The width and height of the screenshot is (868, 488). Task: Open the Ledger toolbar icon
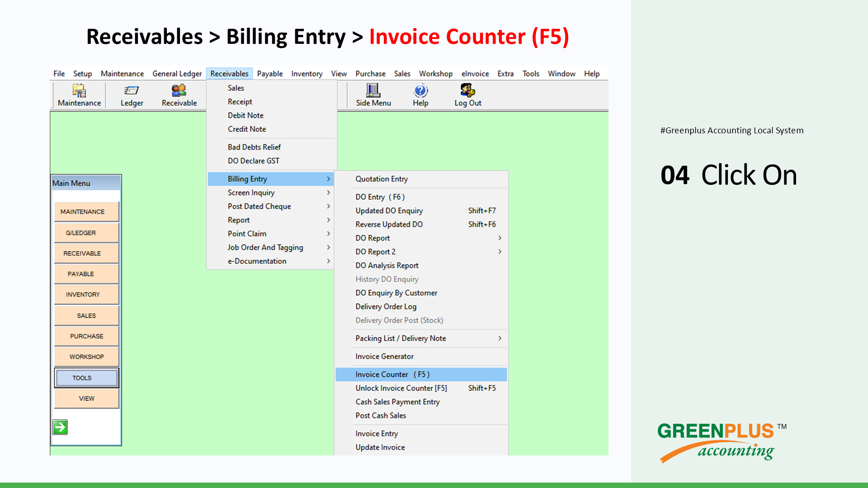tap(132, 95)
